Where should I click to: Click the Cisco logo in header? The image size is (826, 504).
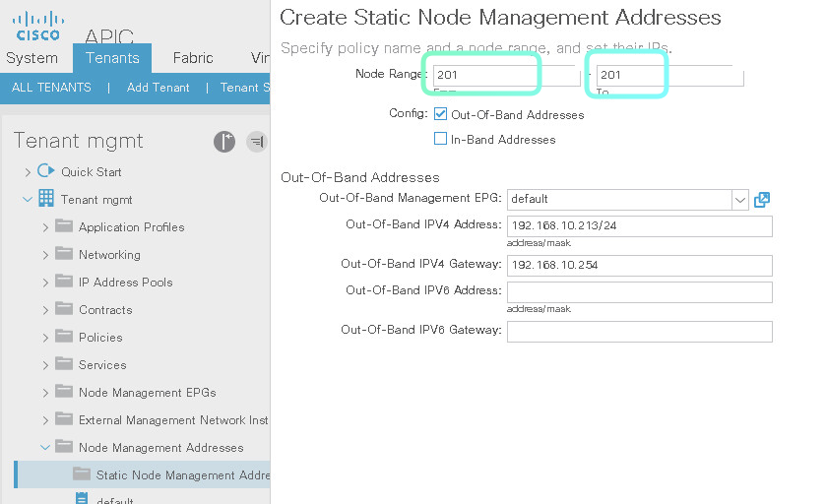pyautogui.click(x=37, y=26)
